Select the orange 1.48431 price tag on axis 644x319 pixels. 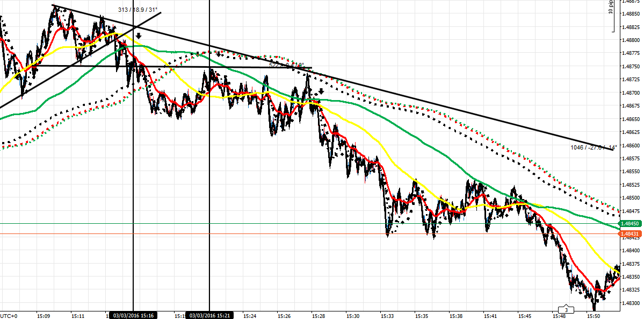(629, 232)
